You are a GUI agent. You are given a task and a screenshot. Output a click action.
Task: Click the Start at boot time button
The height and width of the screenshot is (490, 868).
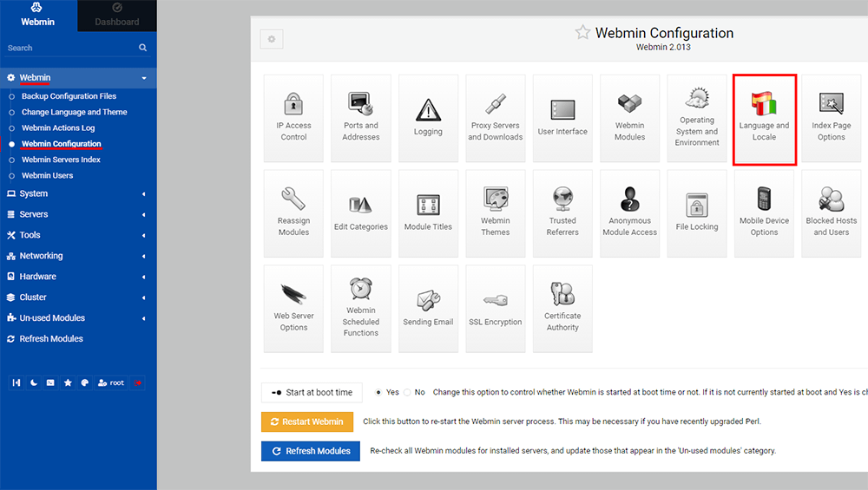(312, 393)
